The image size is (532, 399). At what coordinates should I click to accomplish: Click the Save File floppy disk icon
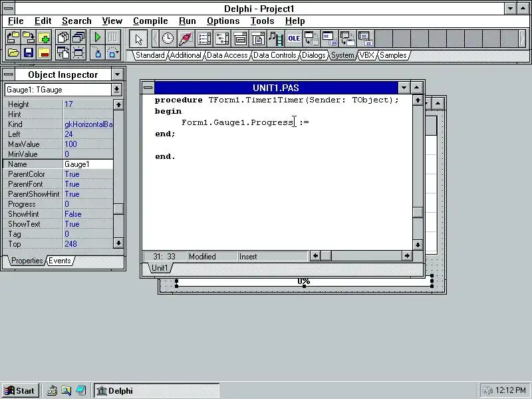pyautogui.click(x=29, y=53)
